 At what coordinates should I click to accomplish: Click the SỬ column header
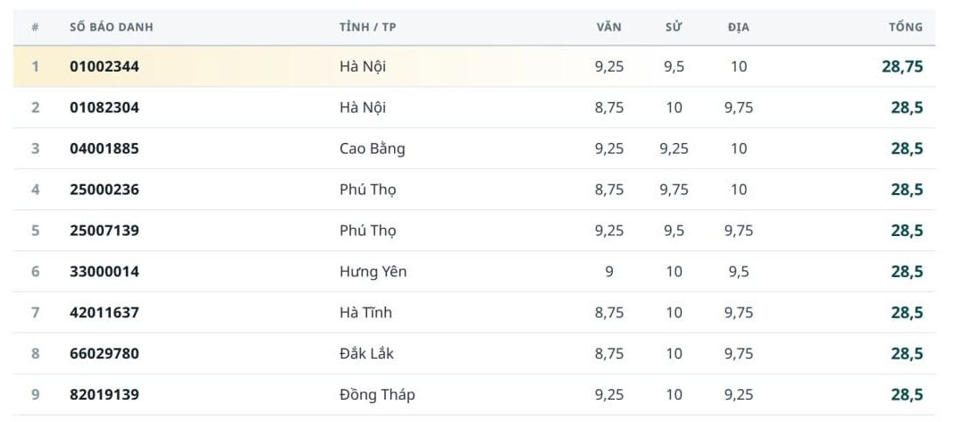[674, 28]
